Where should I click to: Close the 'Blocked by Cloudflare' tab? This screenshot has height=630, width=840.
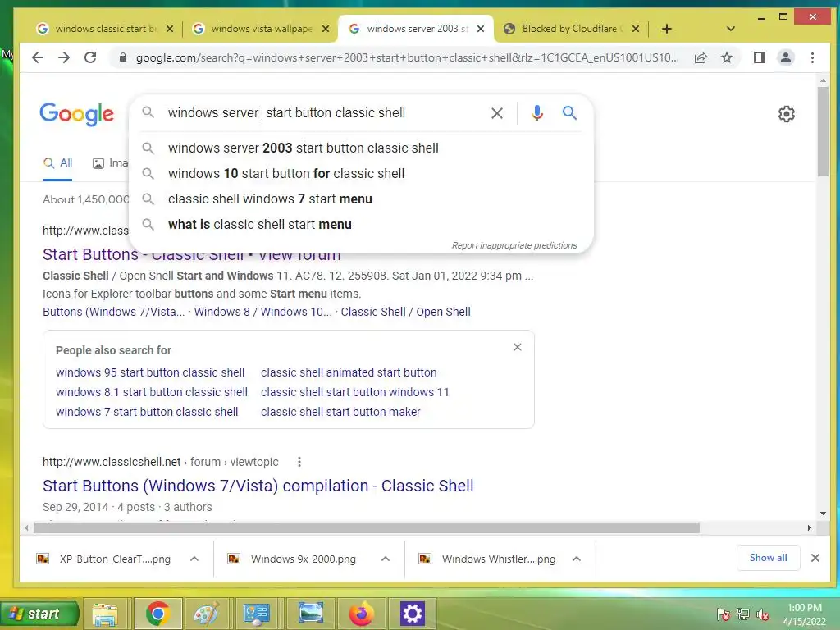pos(636,29)
